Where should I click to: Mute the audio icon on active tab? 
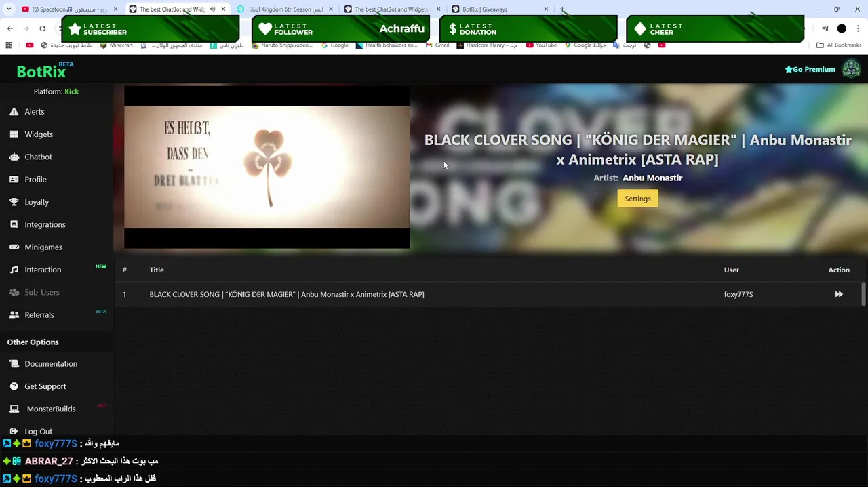point(212,9)
